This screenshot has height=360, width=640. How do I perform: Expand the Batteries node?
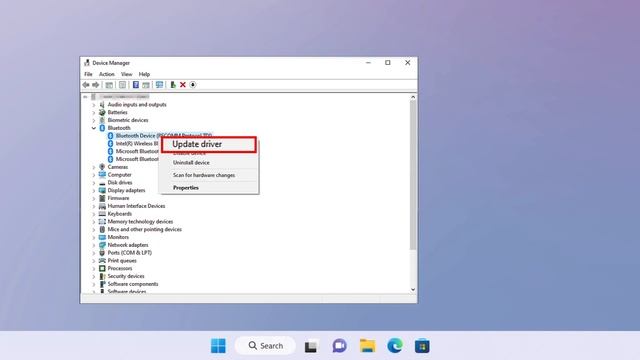pos(94,113)
